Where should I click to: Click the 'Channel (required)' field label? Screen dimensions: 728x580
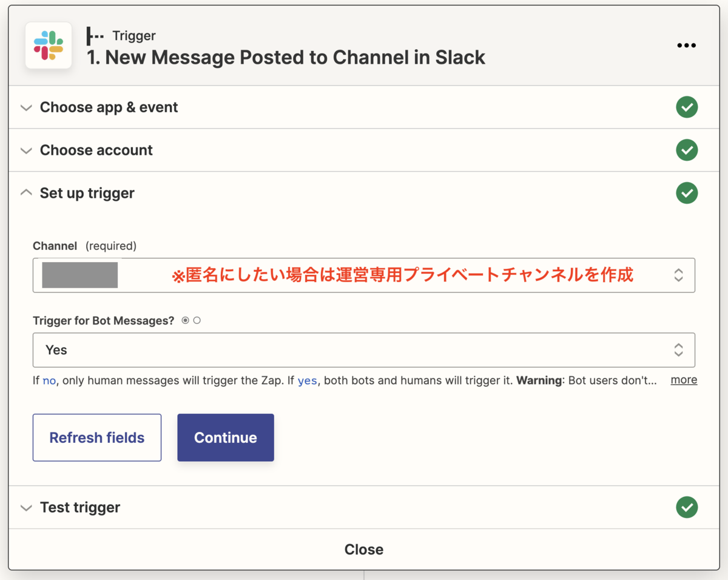[x=84, y=246]
